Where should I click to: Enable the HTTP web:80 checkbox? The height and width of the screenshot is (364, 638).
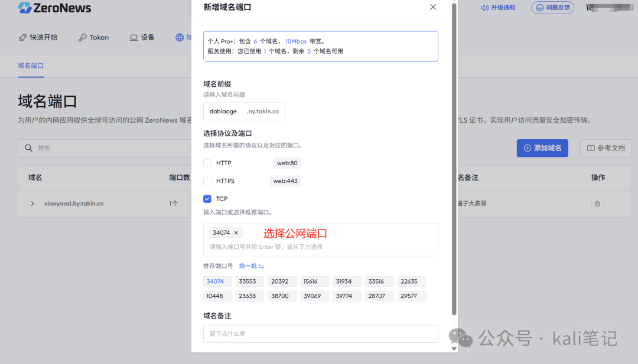point(207,163)
